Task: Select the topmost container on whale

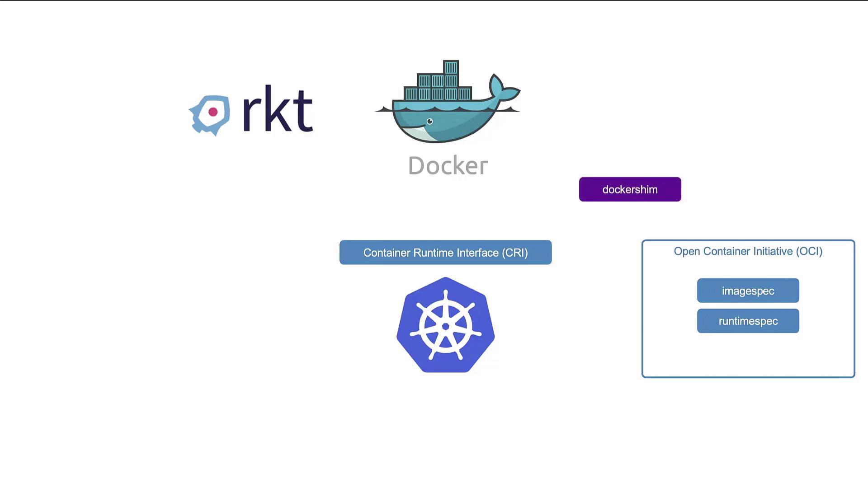Action: click(451, 67)
